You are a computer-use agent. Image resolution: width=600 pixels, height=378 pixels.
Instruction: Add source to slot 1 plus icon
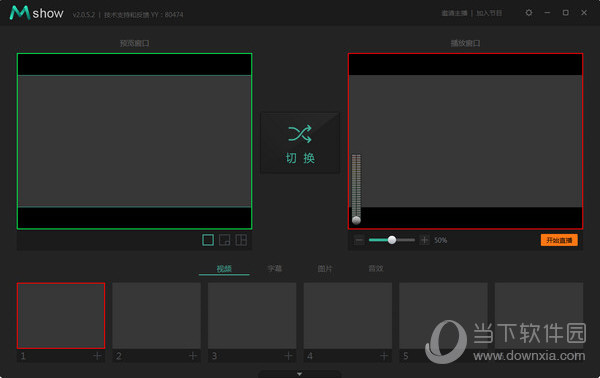pyautogui.click(x=97, y=356)
